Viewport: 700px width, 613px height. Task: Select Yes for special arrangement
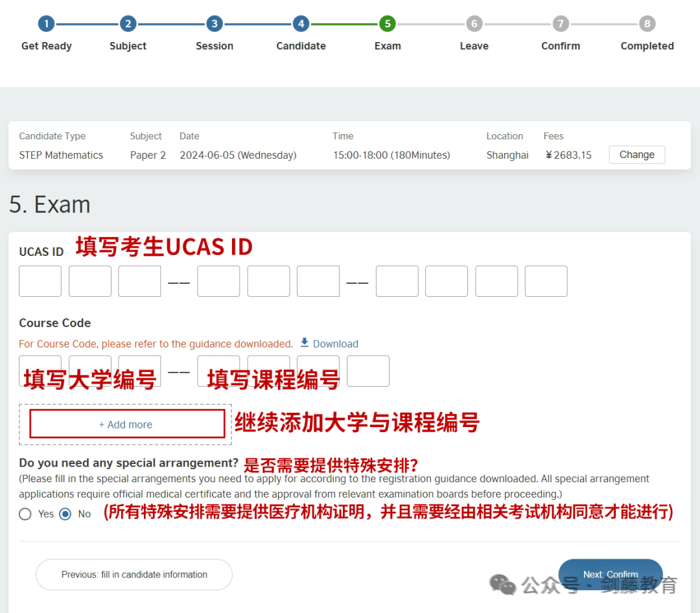(x=25, y=515)
